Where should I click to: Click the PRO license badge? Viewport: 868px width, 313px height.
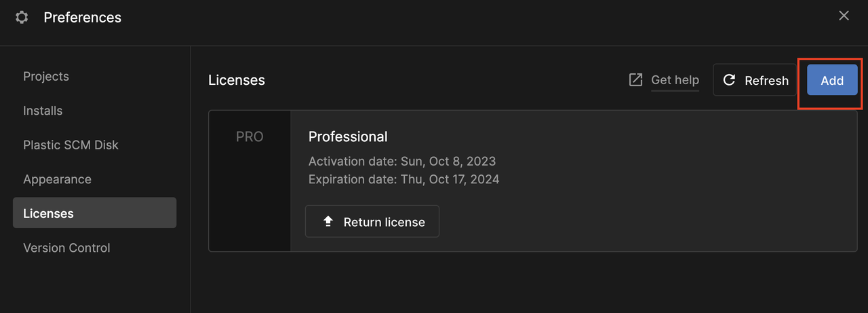coord(250,136)
